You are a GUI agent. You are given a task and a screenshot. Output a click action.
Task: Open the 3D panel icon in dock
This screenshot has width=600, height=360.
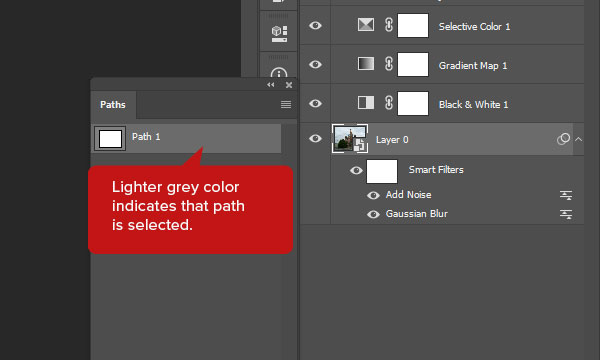click(x=279, y=33)
